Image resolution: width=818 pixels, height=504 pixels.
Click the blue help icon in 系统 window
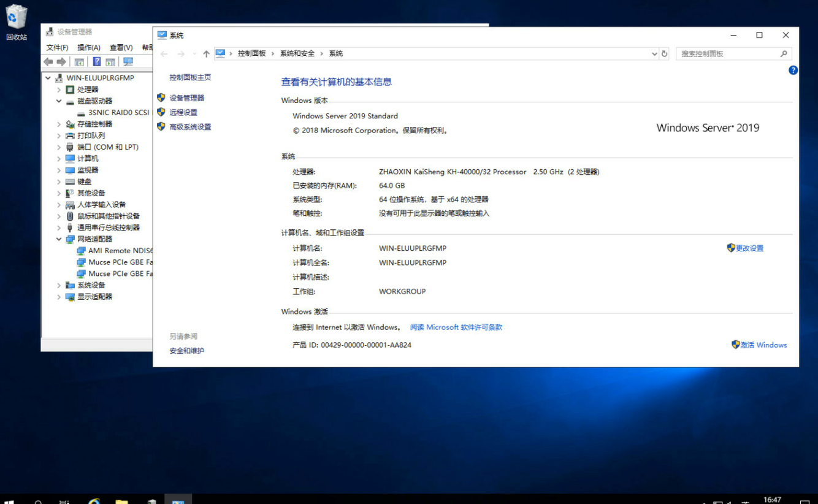793,71
